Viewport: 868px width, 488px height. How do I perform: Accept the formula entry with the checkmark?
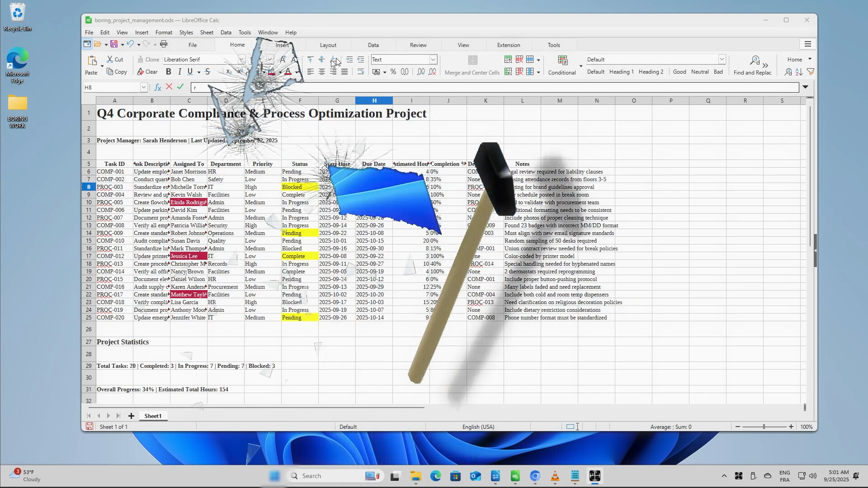coord(180,87)
